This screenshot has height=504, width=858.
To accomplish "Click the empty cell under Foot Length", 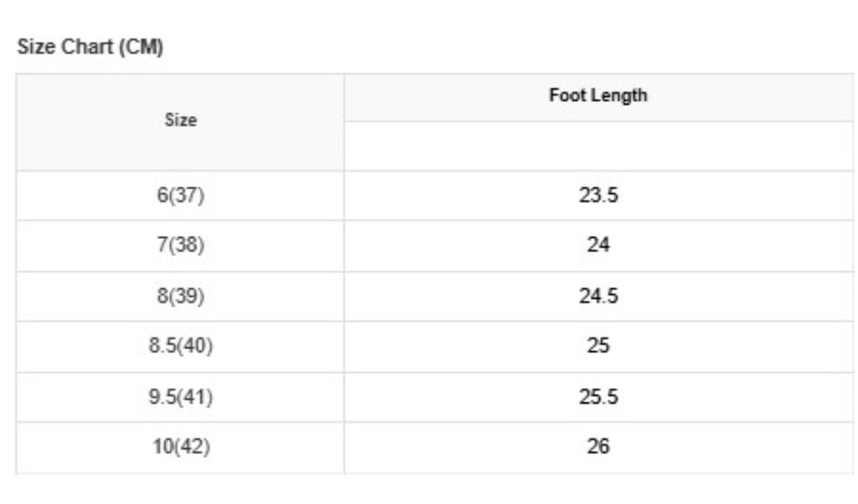I will pos(598,146).
